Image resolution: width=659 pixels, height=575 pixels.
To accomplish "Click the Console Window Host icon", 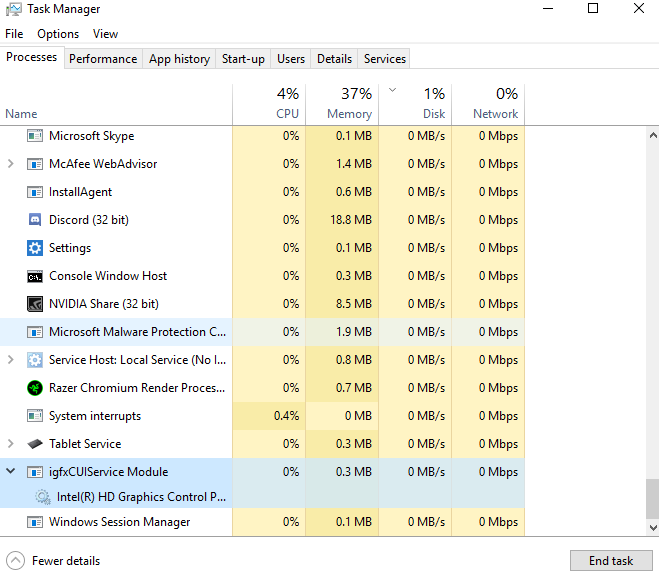I will point(34,276).
